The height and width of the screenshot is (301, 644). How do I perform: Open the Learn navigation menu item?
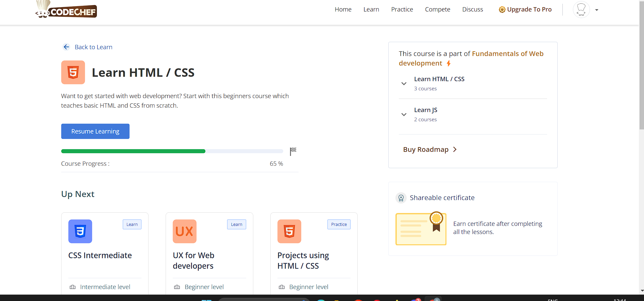[371, 10]
